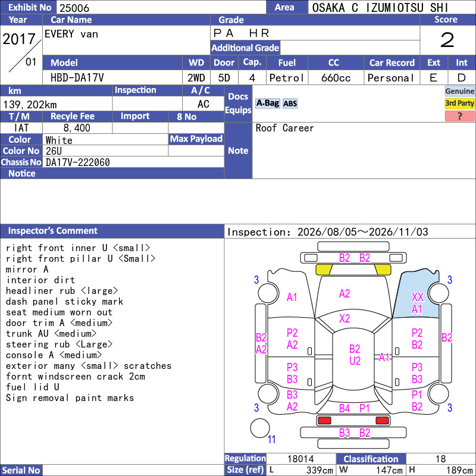Select the Genuine parts badge
This screenshot has width=476, height=476.
459,91
